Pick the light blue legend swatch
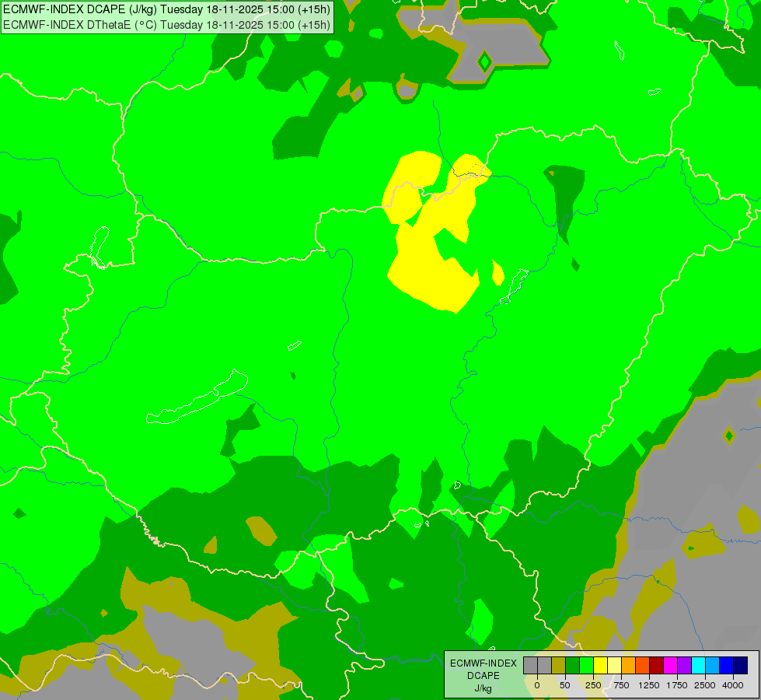This screenshot has height=700, width=761. pyautogui.click(x=713, y=666)
